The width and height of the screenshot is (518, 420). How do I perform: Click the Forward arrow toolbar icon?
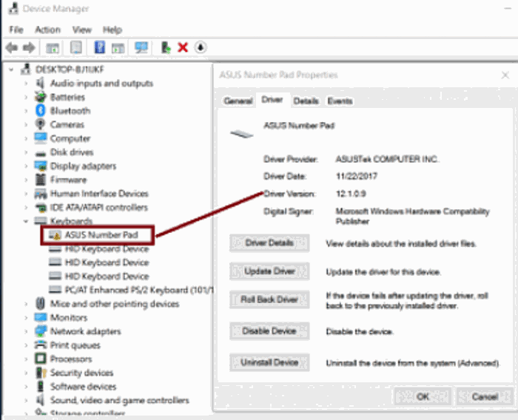(29, 47)
